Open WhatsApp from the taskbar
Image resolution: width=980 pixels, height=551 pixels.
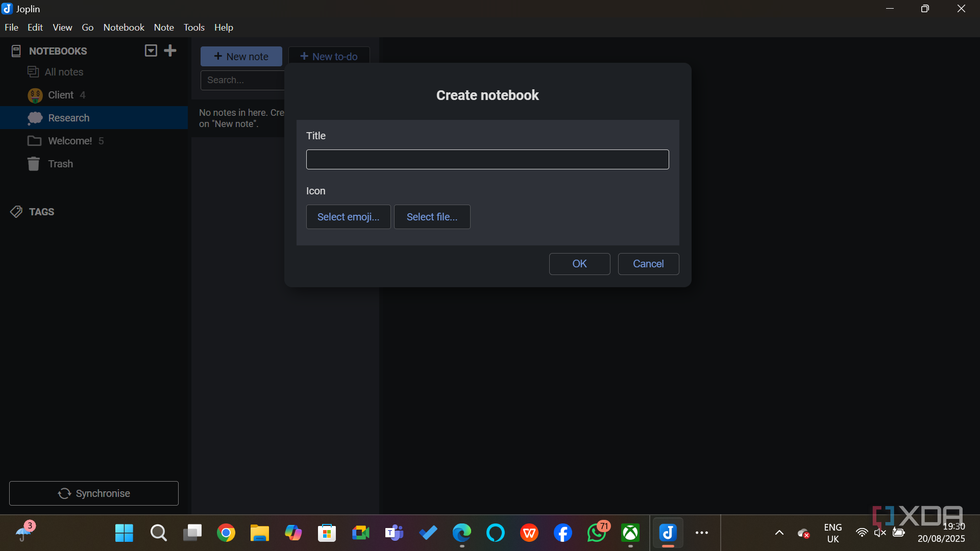click(597, 533)
